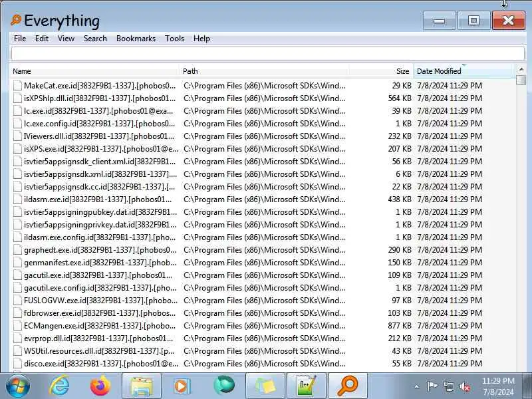532x399 pixels.
Task: Open the Sticky Notes taskbar item
Action: click(265, 386)
